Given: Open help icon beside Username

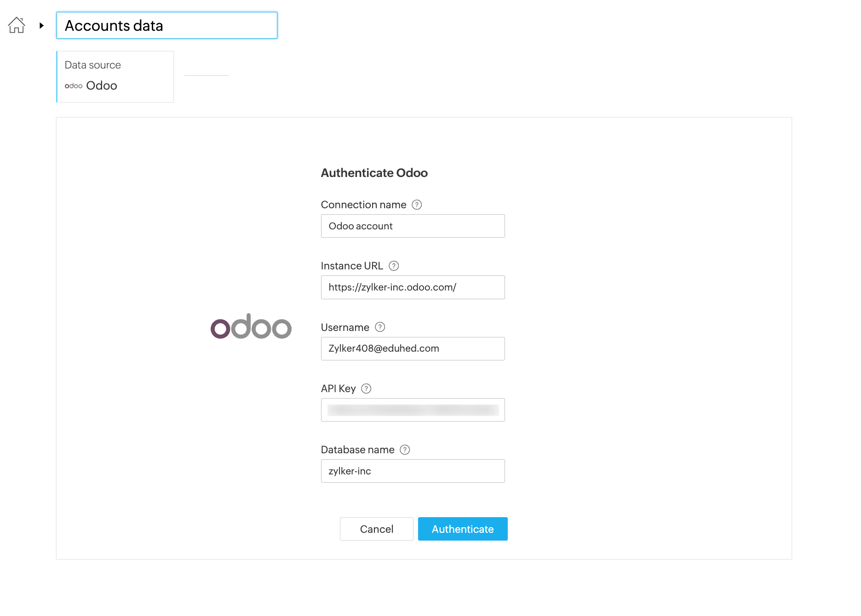Looking at the screenshot, I should click(x=380, y=327).
